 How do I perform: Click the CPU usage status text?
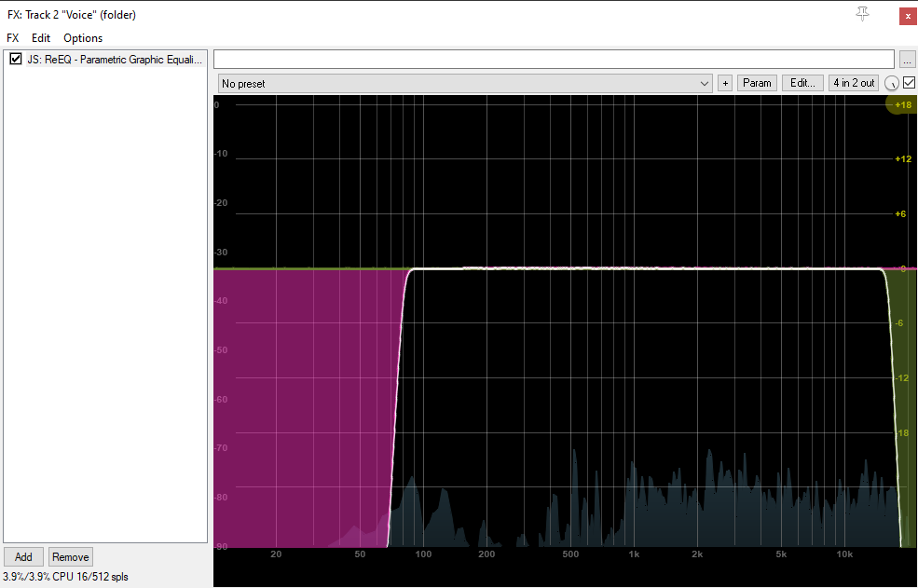[x=65, y=577]
